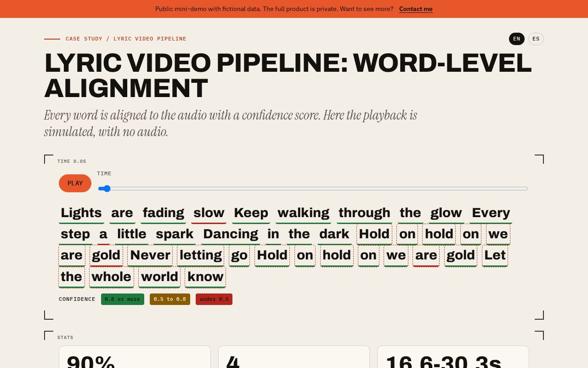Image resolution: width=588 pixels, height=368 pixels.
Task: Click the word 'fading'
Action: 164,213
